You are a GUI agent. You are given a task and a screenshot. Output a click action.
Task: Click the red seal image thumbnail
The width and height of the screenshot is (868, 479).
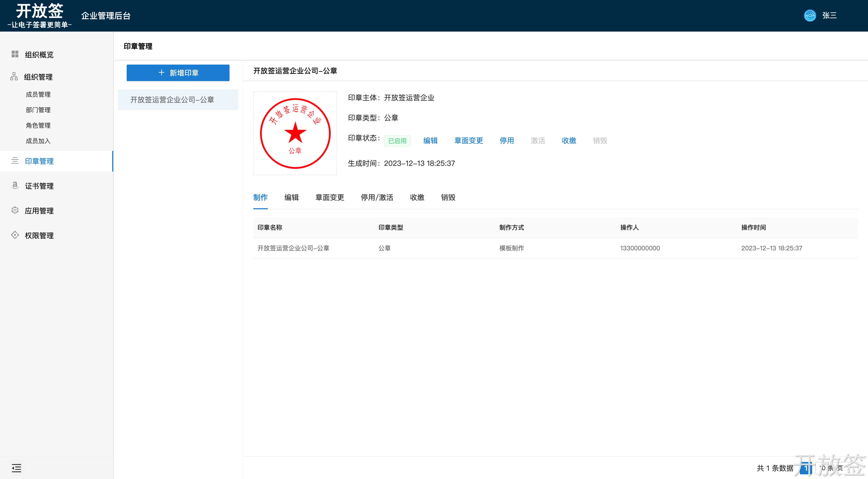click(x=295, y=133)
